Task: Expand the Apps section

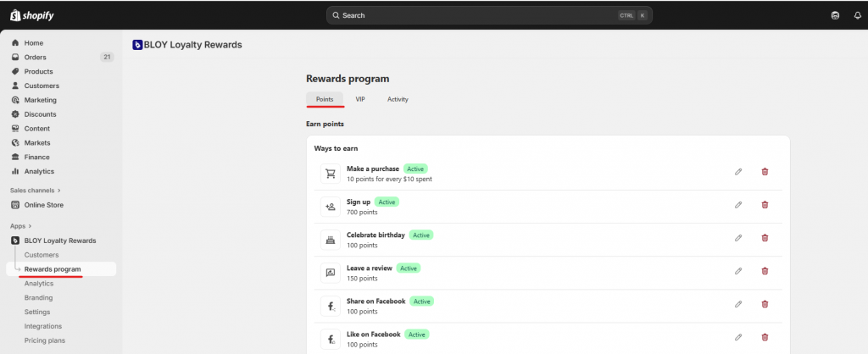Action: tap(21, 226)
